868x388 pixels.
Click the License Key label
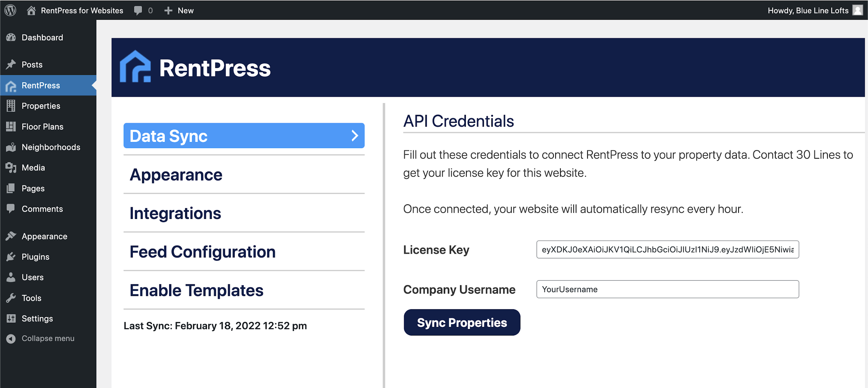point(436,250)
